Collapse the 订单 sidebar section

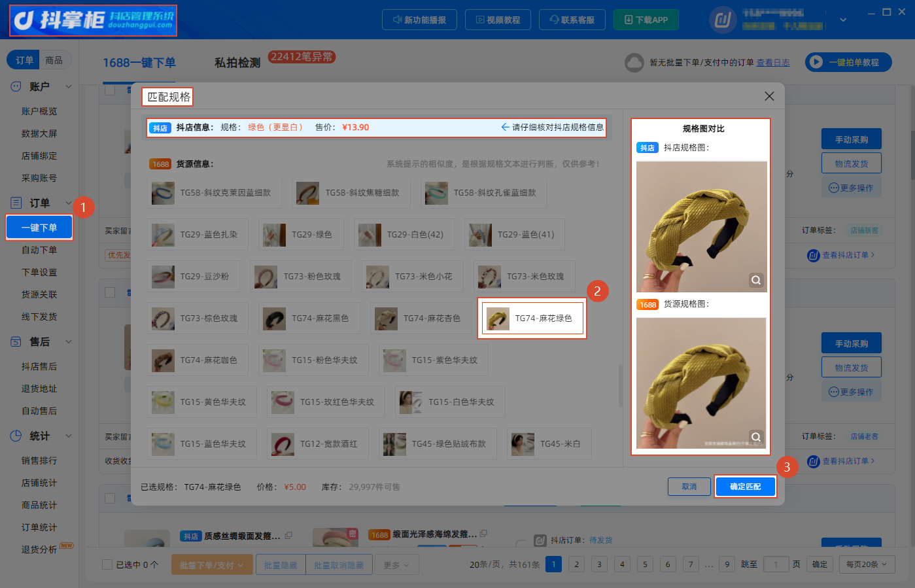coord(68,203)
